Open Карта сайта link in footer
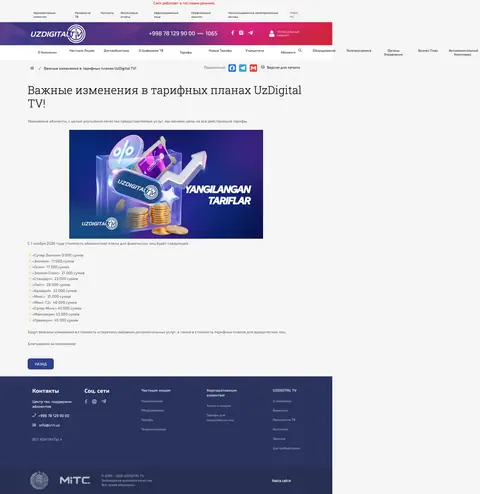 click(x=281, y=481)
